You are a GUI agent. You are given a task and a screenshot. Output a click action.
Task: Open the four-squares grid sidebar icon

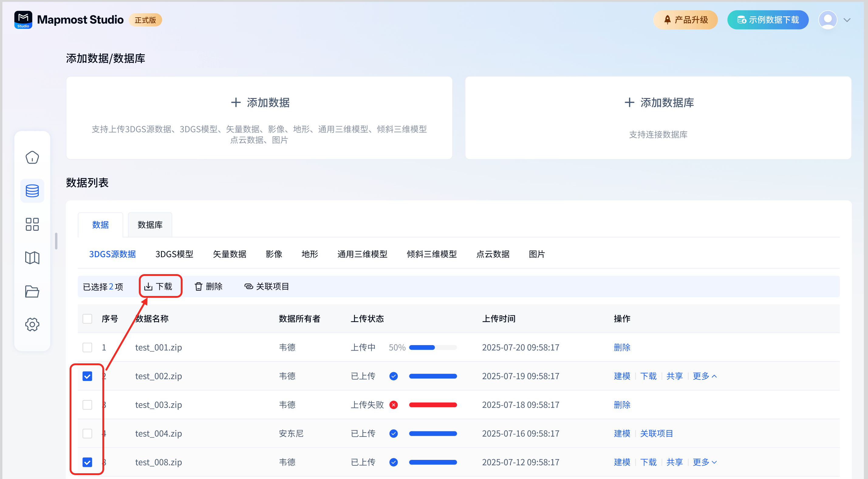pos(32,224)
